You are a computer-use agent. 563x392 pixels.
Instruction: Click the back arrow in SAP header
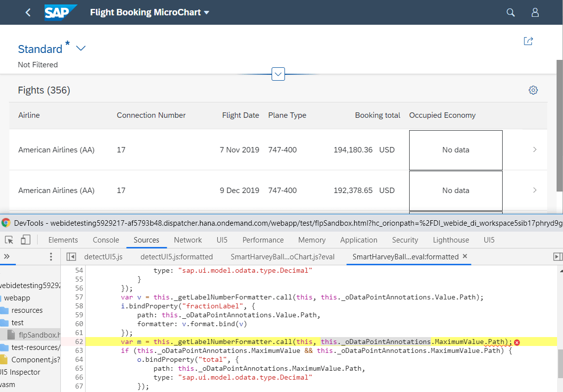[28, 12]
